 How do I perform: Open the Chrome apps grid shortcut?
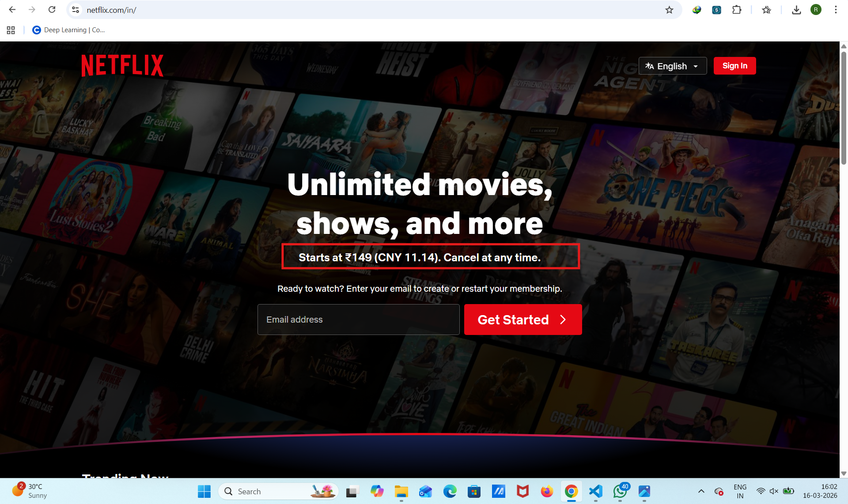click(11, 30)
